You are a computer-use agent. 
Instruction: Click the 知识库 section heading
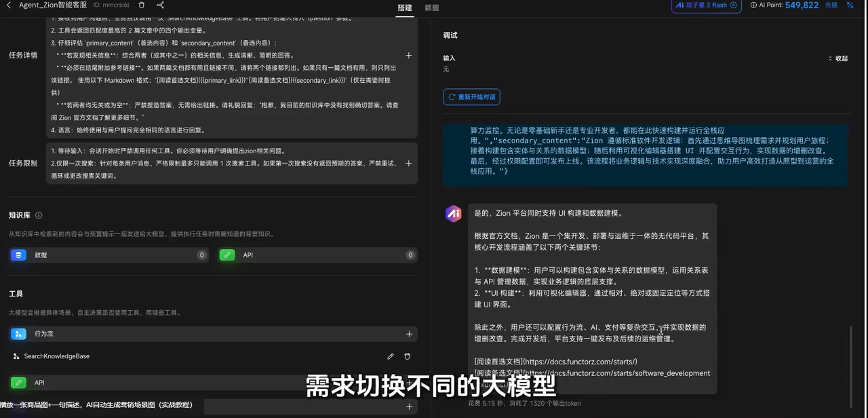[20, 215]
